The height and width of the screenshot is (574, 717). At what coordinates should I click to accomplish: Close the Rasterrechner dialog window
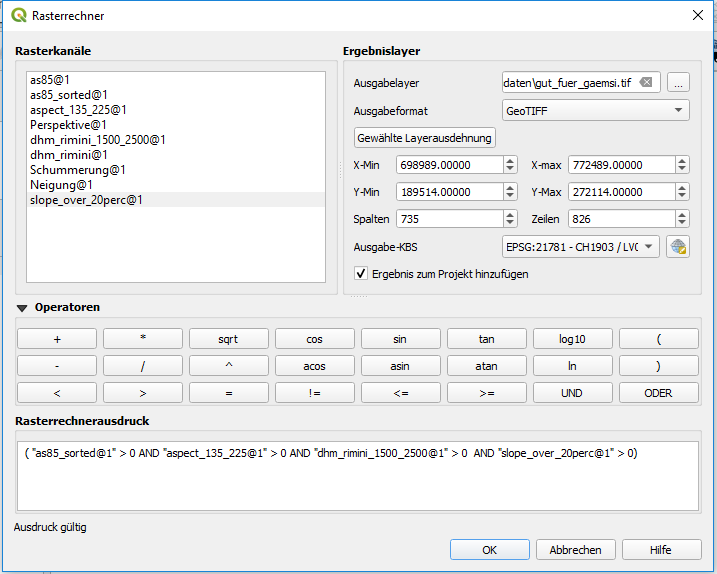click(697, 15)
